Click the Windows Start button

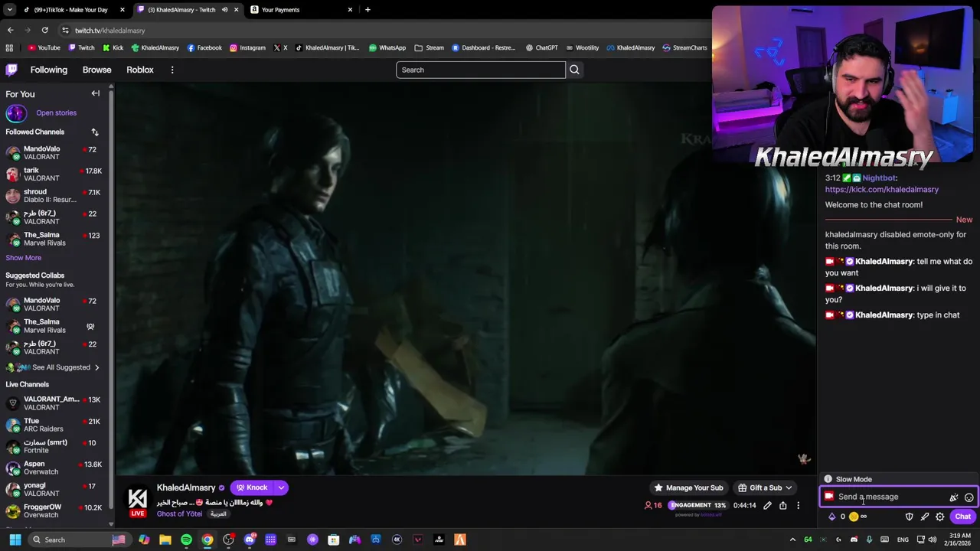(15, 540)
